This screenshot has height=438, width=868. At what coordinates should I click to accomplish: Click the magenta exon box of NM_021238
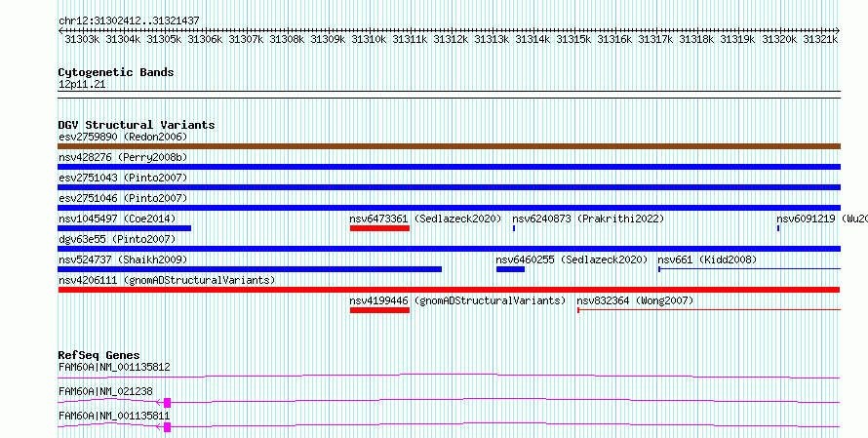(x=167, y=403)
